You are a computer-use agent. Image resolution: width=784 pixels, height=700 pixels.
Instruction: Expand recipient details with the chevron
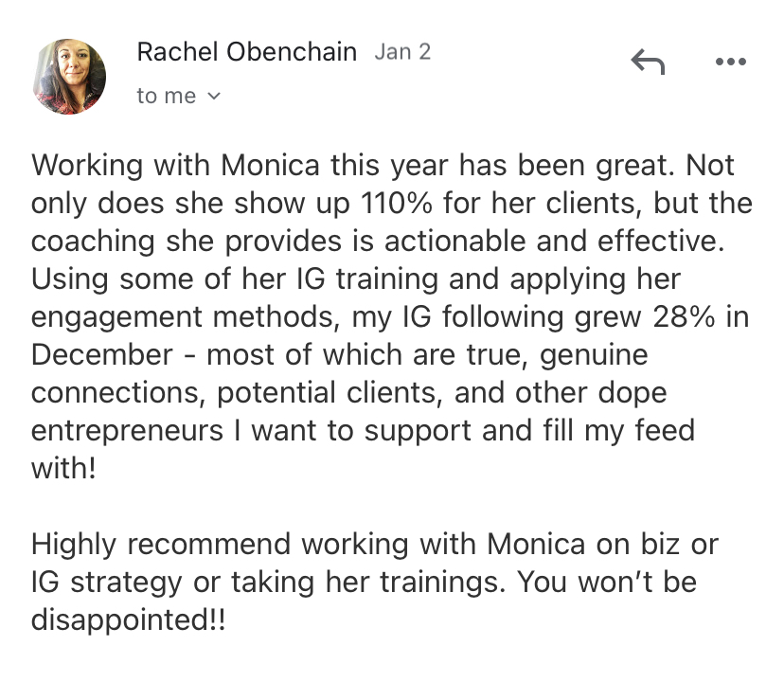(x=213, y=96)
